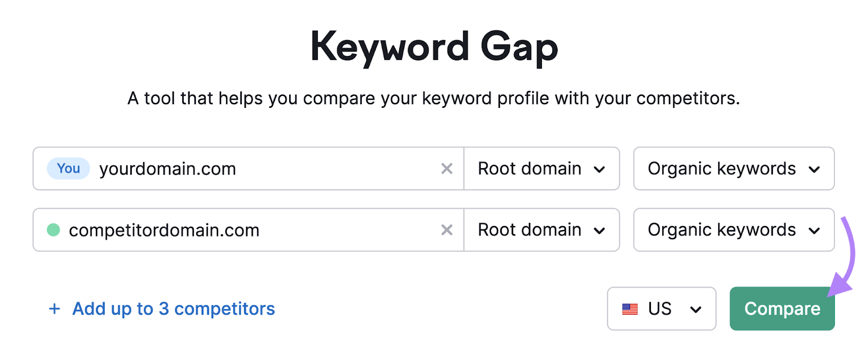Click the plus icon beside Add competitors
The height and width of the screenshot is (359, 868).
pos(55,309)
